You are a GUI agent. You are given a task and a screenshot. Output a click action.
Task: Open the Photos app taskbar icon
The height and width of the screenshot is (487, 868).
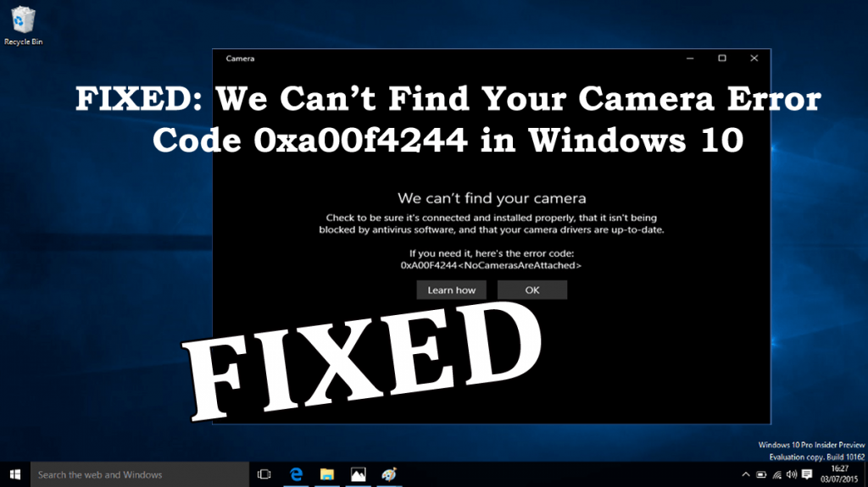359,474
